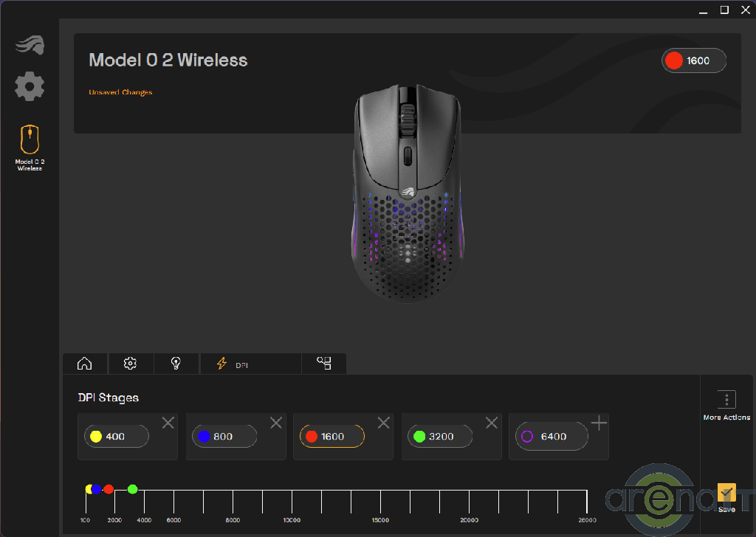Click the Glorious logo in sidebar
Viewport: 756px width, 537px height.
[30, 45]
